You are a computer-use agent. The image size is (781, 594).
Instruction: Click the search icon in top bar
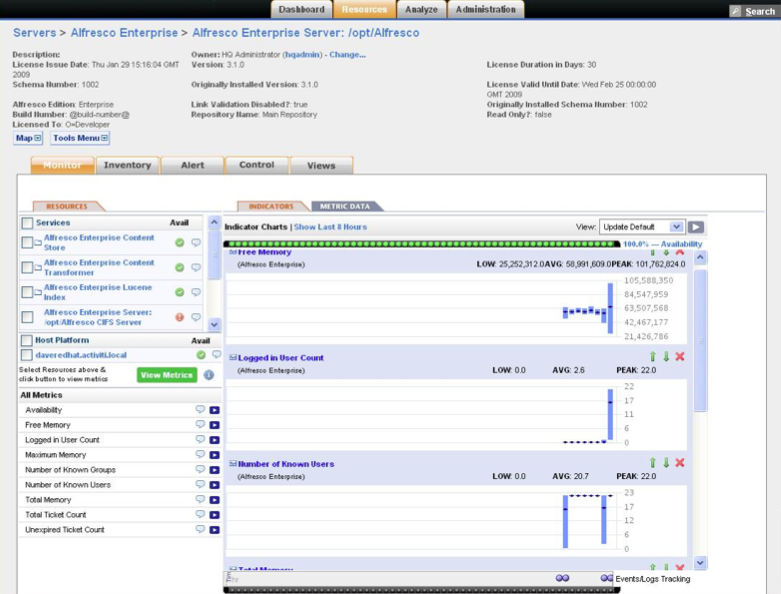coord(735,11)
